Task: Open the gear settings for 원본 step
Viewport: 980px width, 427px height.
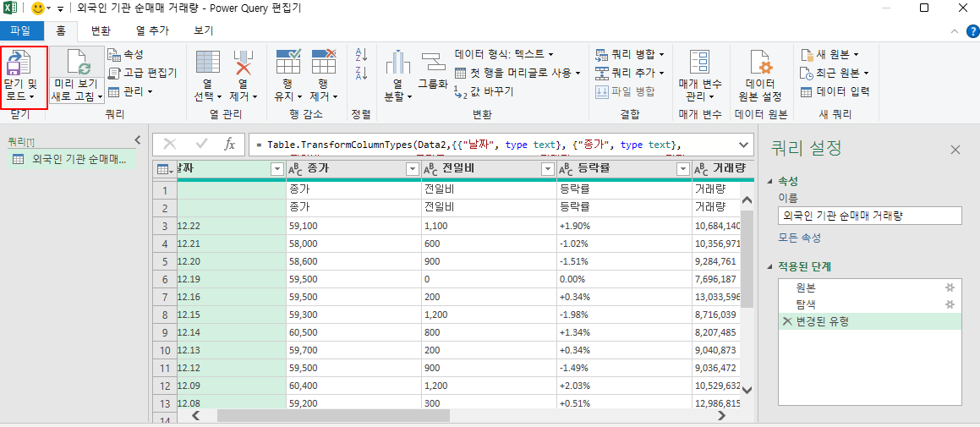Action: (x=950, y=287)
